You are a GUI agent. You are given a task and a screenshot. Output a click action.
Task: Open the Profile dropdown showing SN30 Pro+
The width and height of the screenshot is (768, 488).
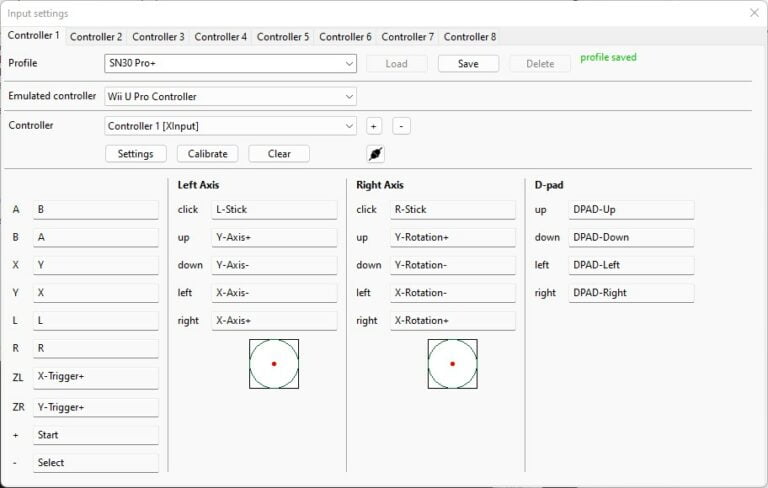(x=230, y=63)
